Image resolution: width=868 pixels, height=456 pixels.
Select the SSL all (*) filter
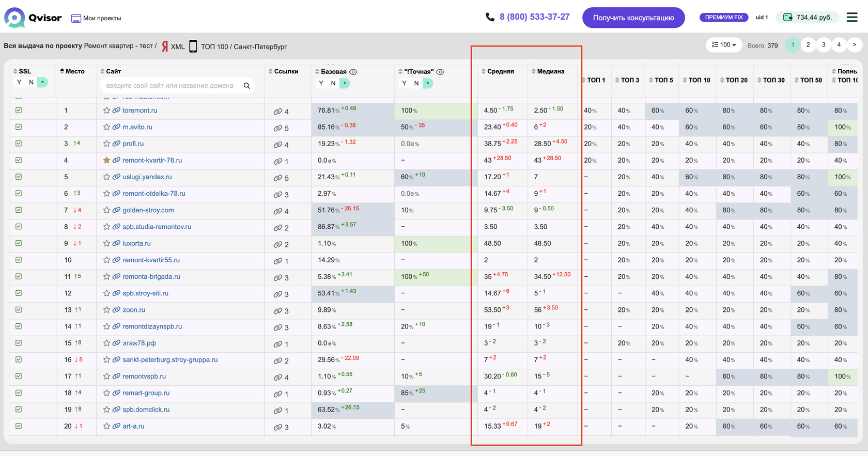(42, 82)
